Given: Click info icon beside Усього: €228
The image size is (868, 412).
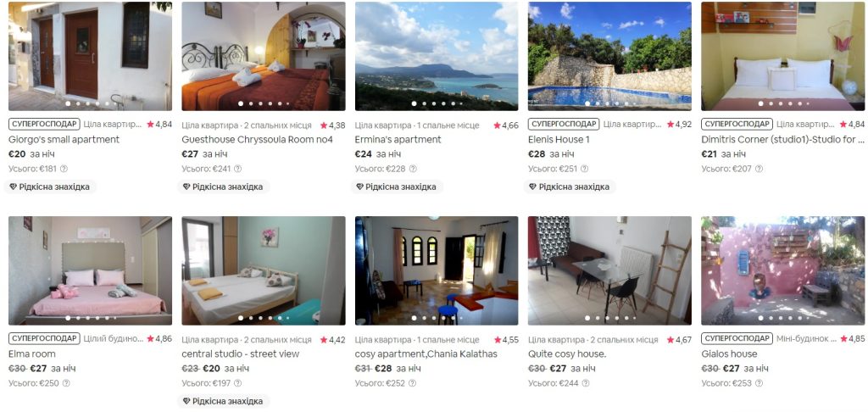Looking at the screenshot, I should pyautogui.click(x=413, y=169).
